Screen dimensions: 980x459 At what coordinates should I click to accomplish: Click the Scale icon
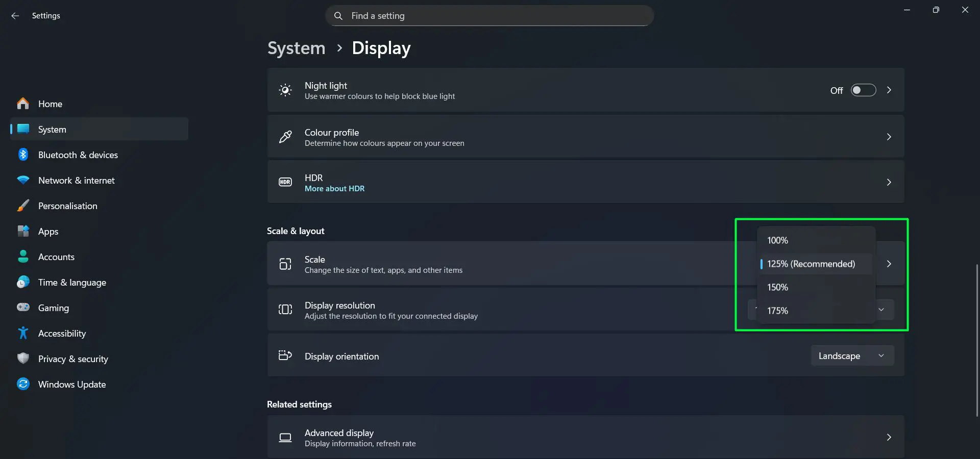coord(285,264)
